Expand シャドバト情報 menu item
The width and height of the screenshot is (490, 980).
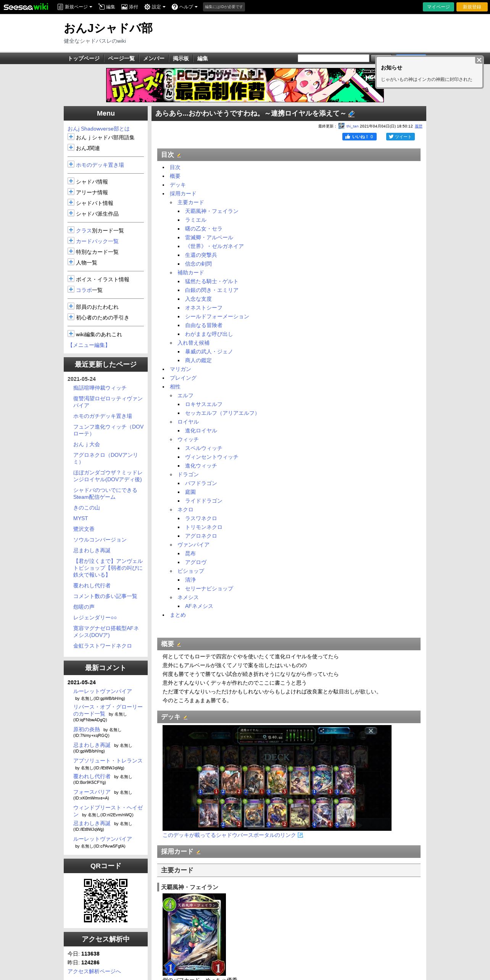[71, 202]
